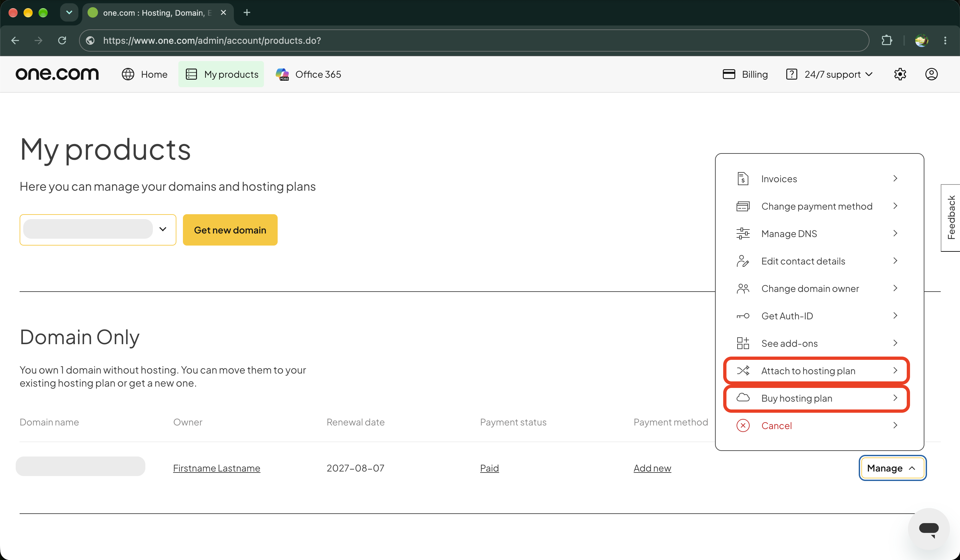The width and height of the screenshot is (960, 560).
Task: Select Change domain owner menu entry
Action: 816,289
